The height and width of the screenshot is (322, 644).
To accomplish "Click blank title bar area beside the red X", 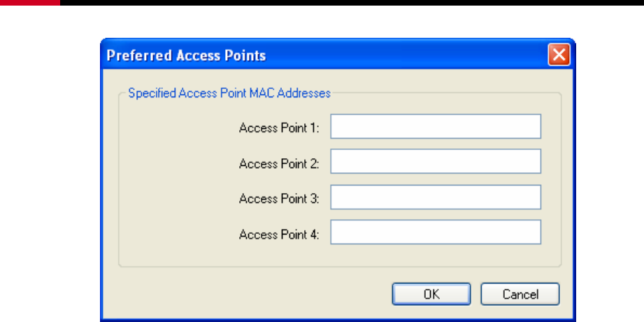I will (x=406, y=55).
